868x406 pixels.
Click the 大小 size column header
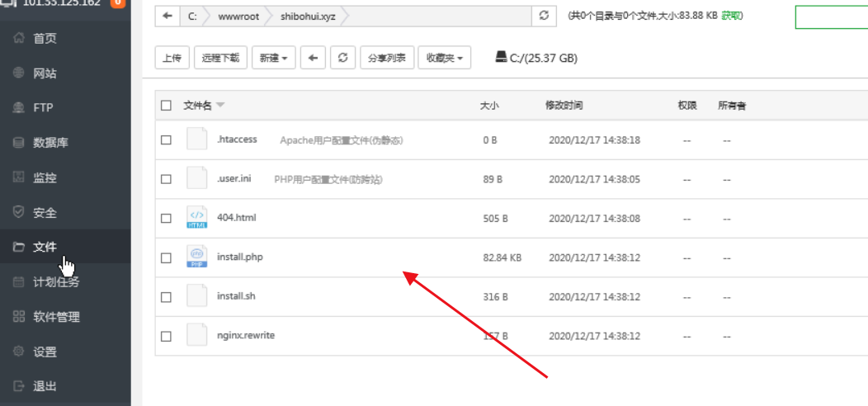489,106
